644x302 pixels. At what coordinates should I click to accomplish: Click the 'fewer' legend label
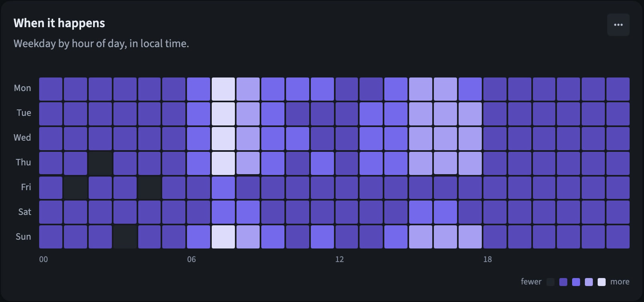531,282
